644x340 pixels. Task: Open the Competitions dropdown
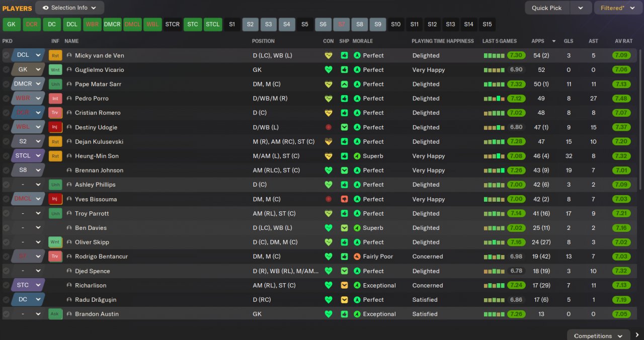(x=599, y=335)
